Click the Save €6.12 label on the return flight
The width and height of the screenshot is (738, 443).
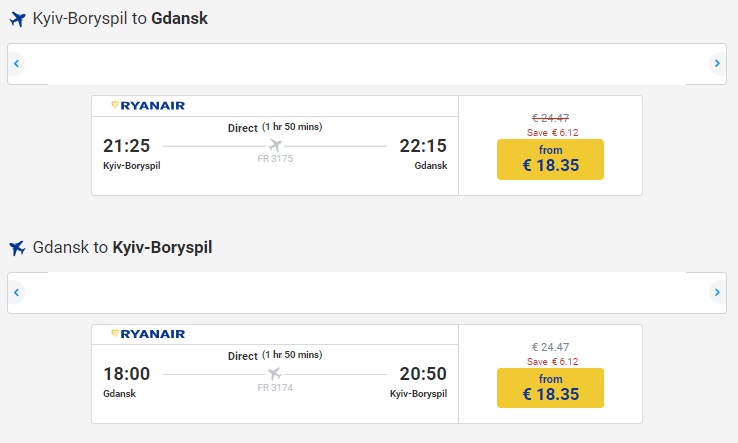tap(550, 361)
